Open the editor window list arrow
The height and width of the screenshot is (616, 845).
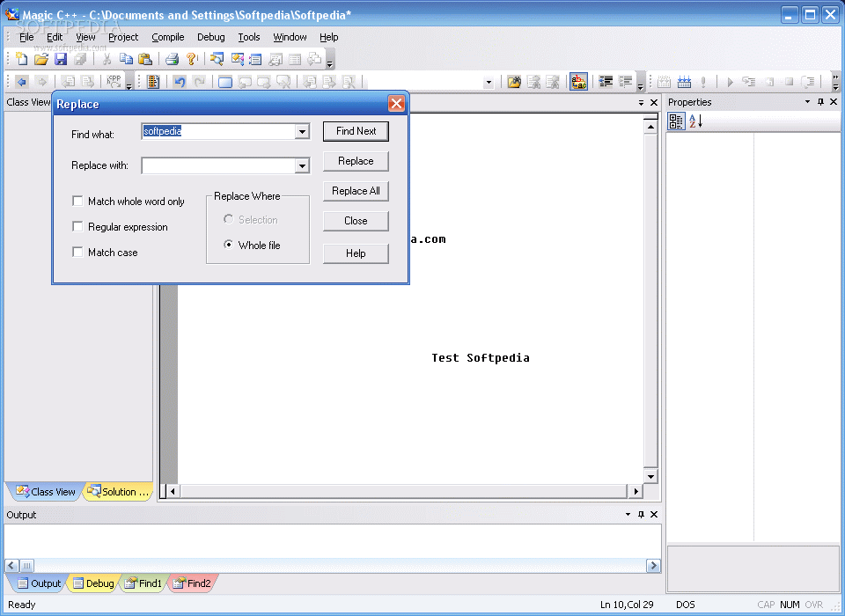(x=641, y=102)
